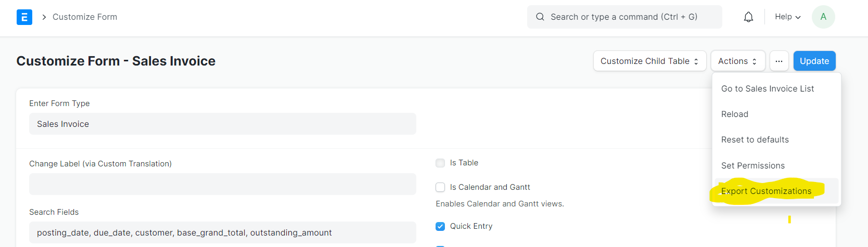This screenshot has height=247, width=868.
Task: Expand the Customize Child Table dropdown
Action: 649,61
